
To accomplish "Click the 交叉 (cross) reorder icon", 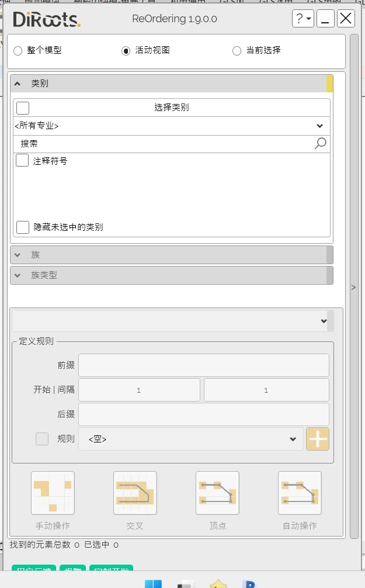I will tap(135, 493).
